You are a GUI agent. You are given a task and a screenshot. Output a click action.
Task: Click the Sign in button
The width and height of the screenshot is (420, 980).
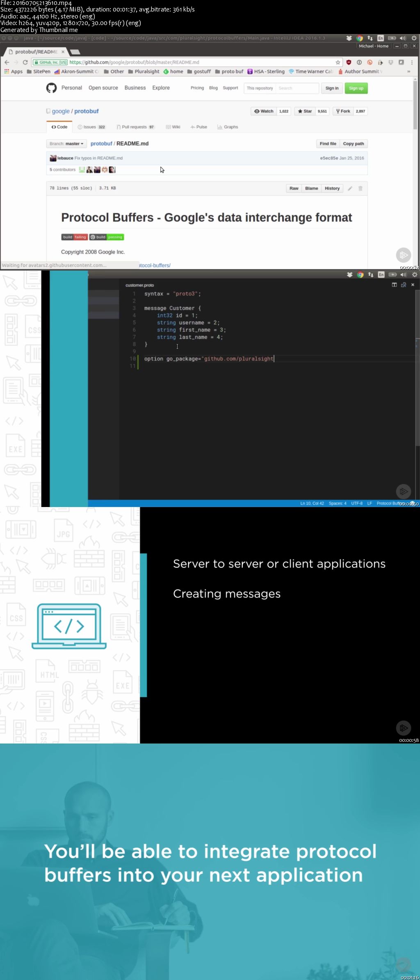click(332, 88)
